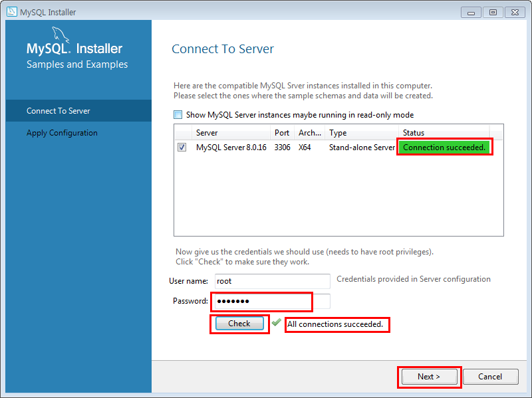Click the X64 architecture cell
Image resolution: width=532 pixels, height=398 pixels.
pos(305,148)
